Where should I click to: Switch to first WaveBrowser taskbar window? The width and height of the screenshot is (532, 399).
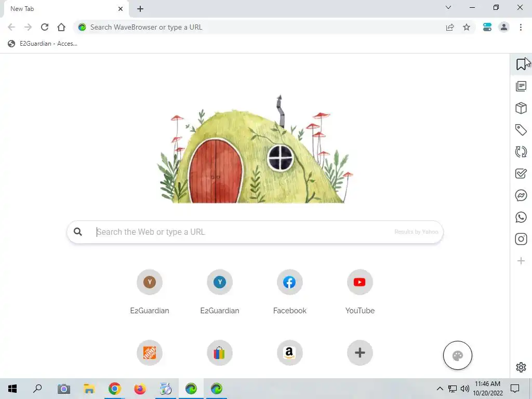(x=191, y=389)
